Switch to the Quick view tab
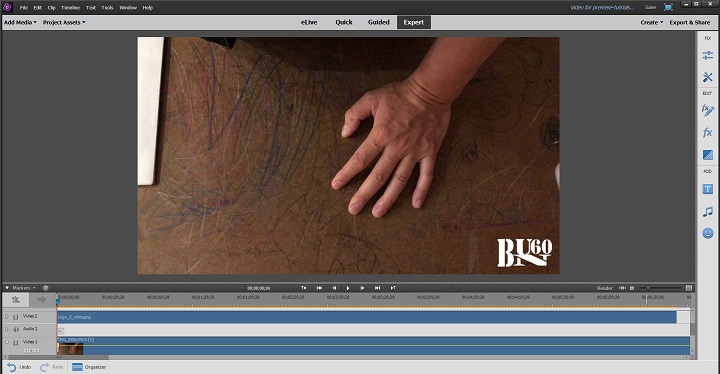This screenshot has width=720, height=374. click(x=344, y=22)
